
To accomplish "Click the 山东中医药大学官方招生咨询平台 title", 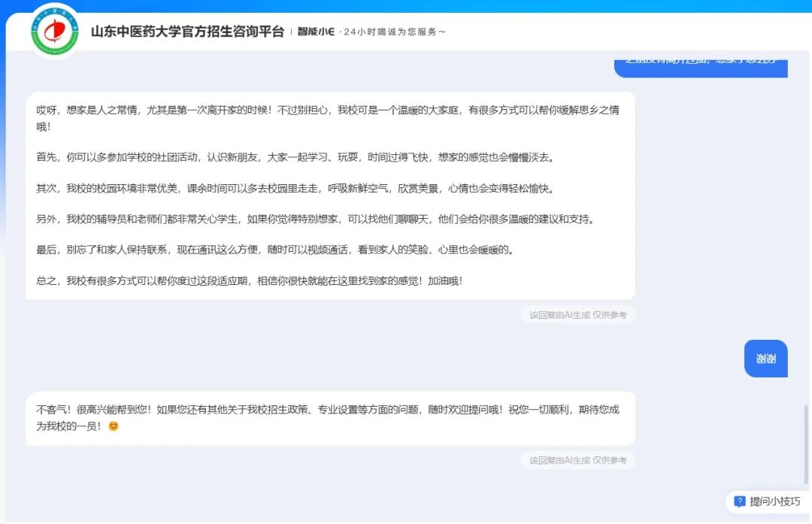I will tap(187, 32).
